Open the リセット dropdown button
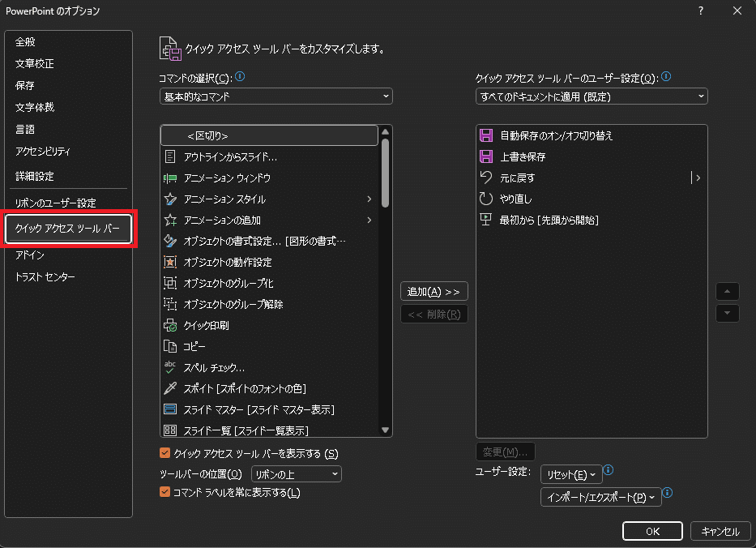 pyautogui.click(x=571, y=474)
